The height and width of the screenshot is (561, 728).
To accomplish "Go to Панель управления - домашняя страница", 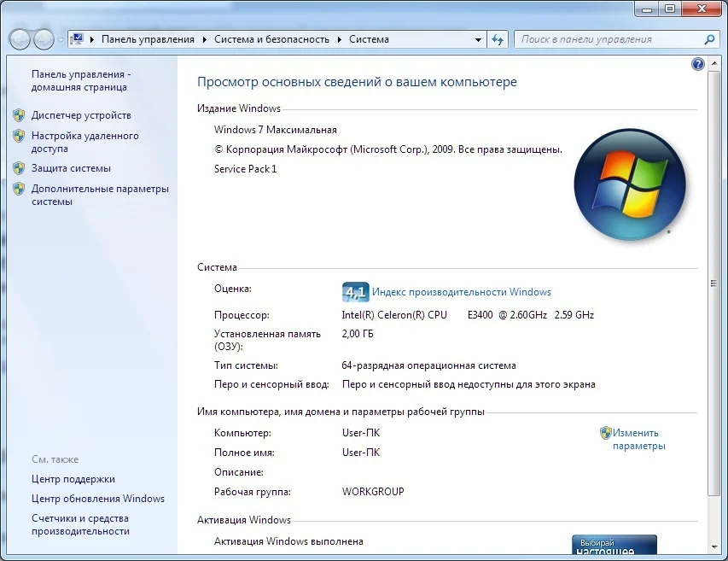I will click(81, 81).
